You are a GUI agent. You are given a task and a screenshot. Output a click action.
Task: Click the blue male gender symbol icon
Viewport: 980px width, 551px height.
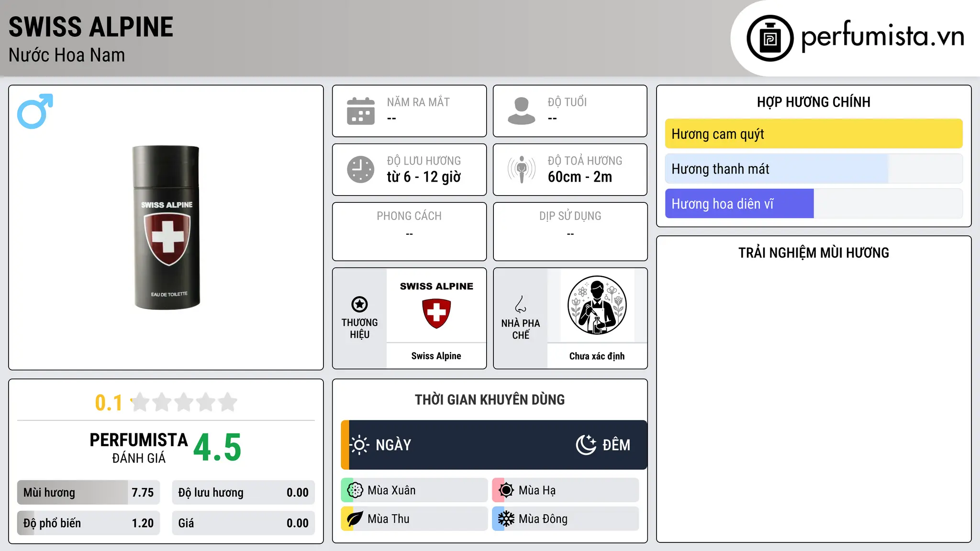pos(35,111)
